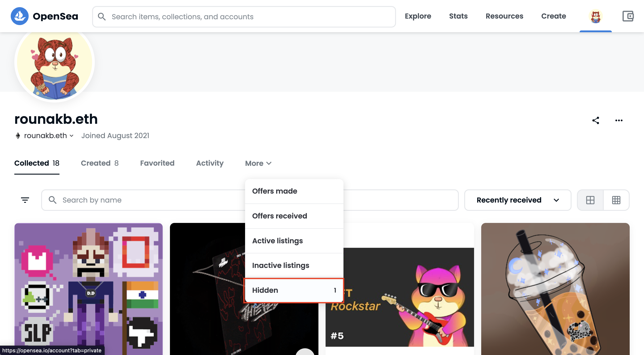The width and height of the screenshot is (644, 355).
Task: Click the search magnifier in top bar
Action: click(102, 17)
